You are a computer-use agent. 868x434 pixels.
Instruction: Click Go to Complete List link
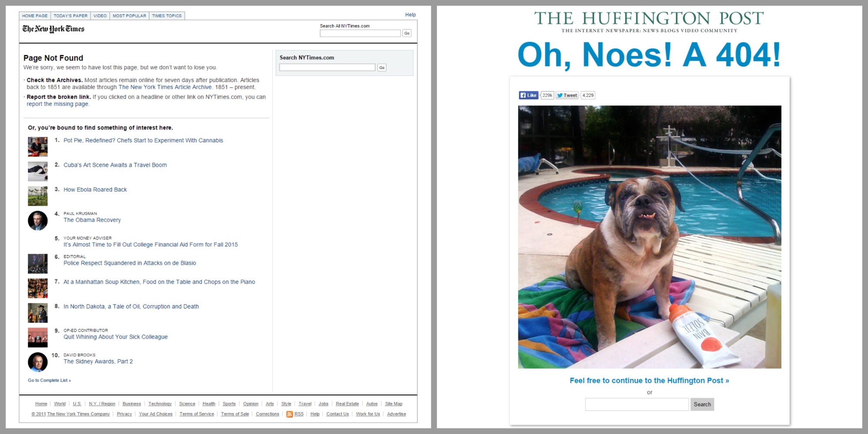coord(49,381)
